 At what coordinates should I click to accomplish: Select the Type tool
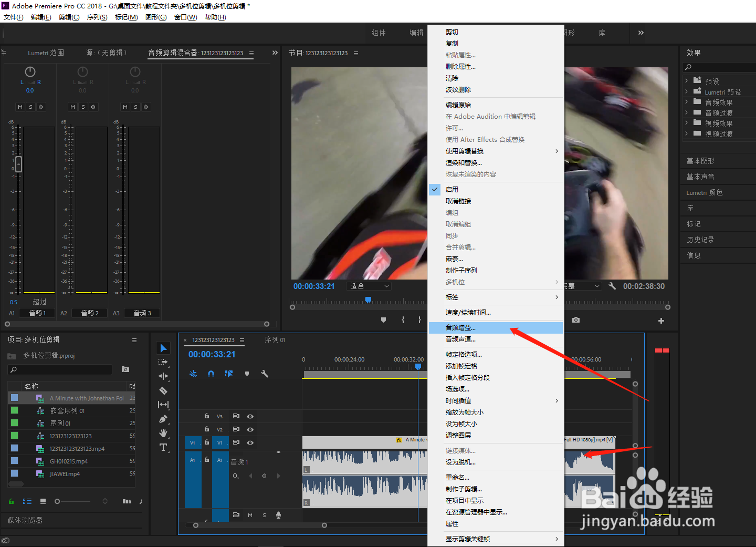163,447
